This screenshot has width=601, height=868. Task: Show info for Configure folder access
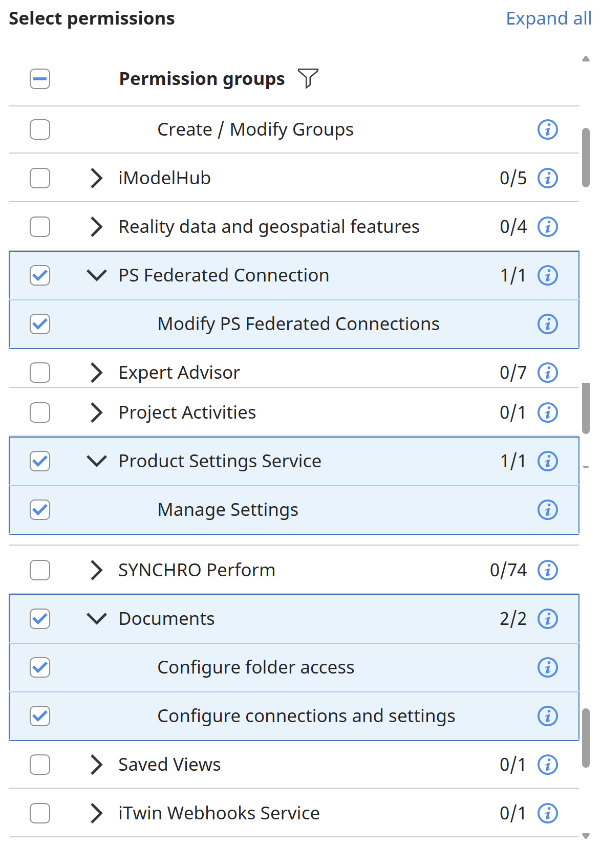pos(547,667)
